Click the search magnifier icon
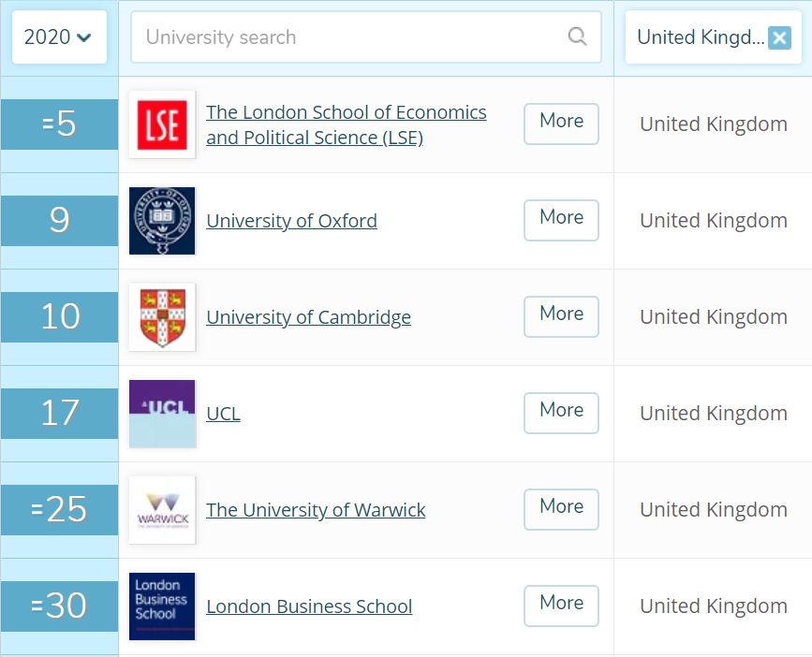 (x=578, y=37)
